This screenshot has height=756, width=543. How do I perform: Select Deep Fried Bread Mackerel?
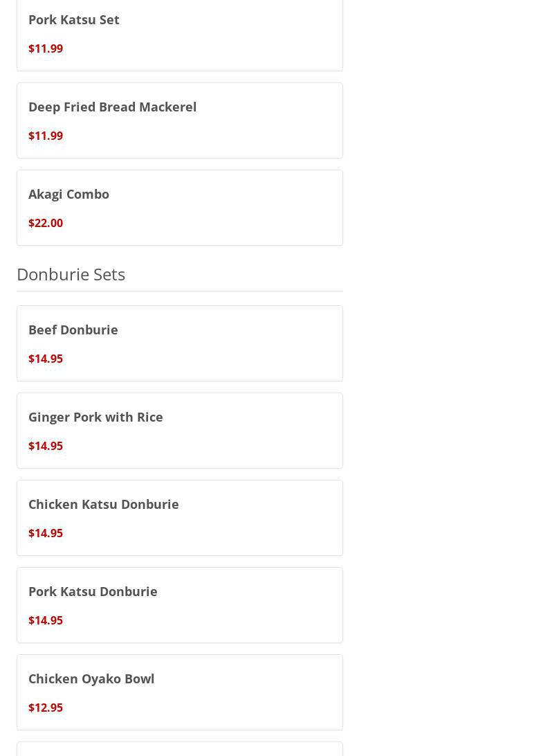[112, 107]
